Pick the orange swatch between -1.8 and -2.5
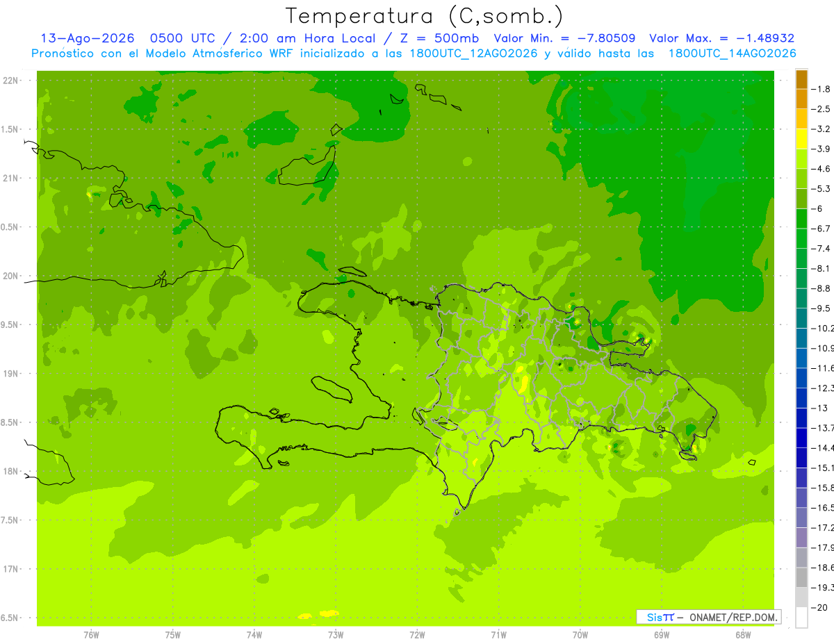The width and height of the screenshot is (834, 644). (x=801, y=99)
